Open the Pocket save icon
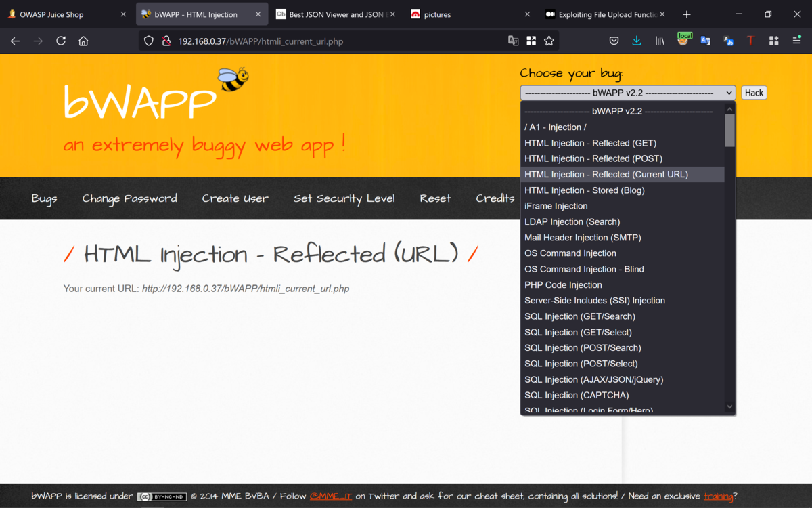 pyautogui.click(x=614, y=41)
